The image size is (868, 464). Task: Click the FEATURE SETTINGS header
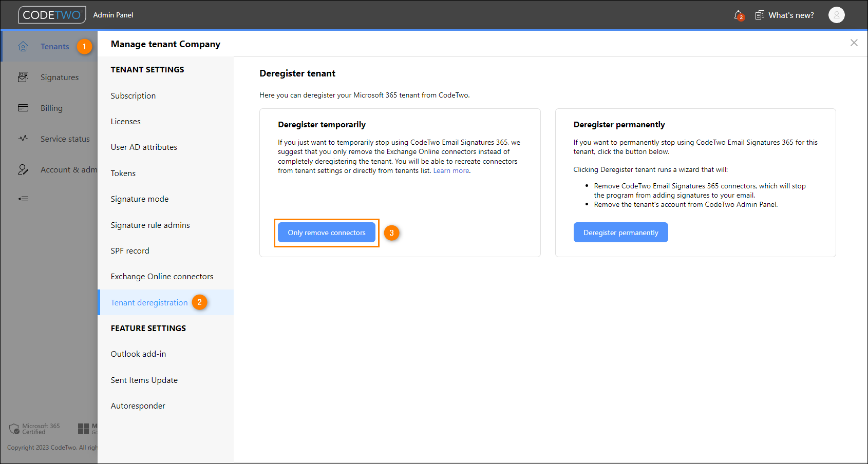[148, 328]
